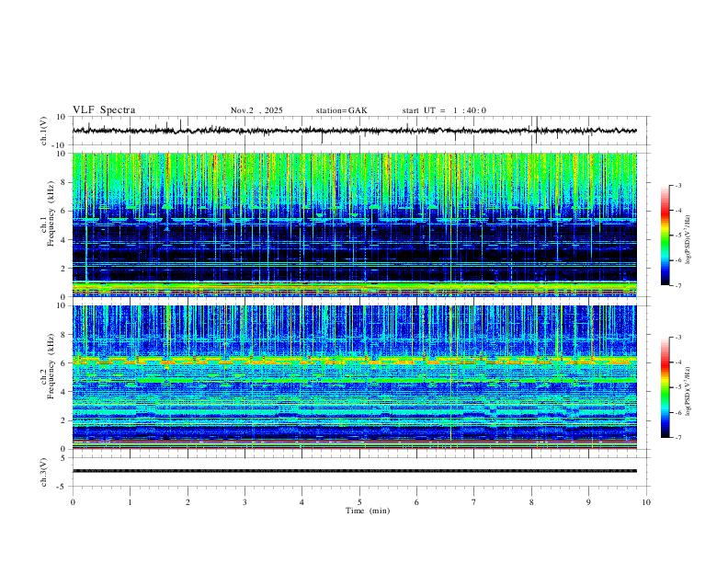Image resolution: width=728 pixels, height=563 pixels.
Task: Click time axis tick label "4"
Action: 301,502
